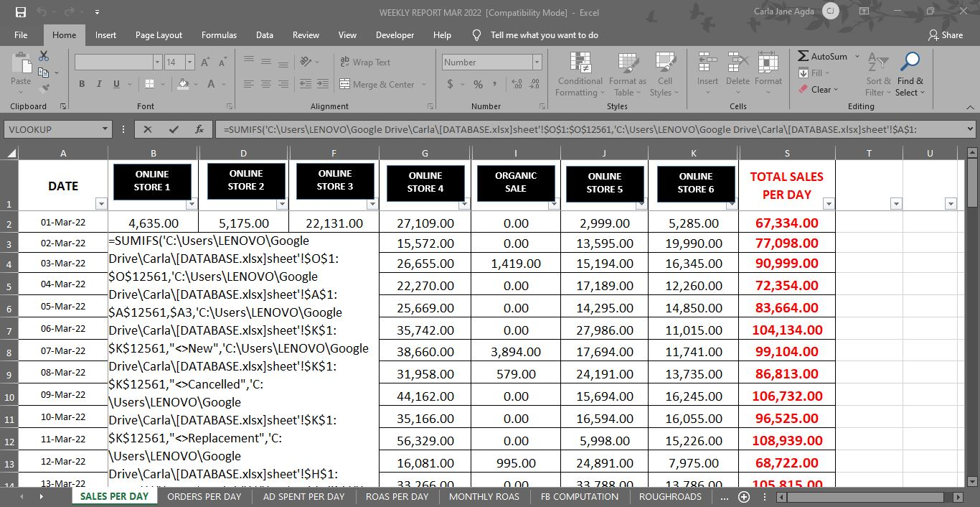
Task: Click Decrease Decimal icon
Action: pyautogui.click(x=534, y=84)
